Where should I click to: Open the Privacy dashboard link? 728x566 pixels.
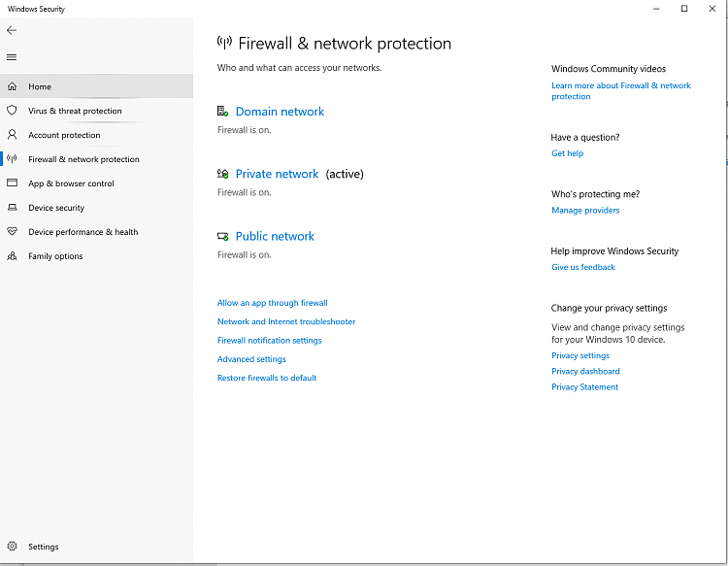coord(585,371)
